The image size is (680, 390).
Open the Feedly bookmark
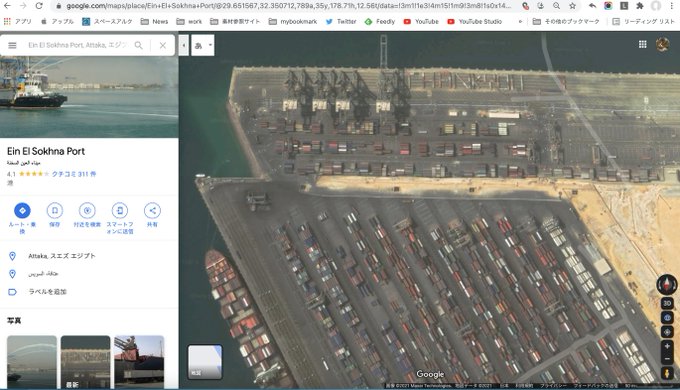coord(380,21)
